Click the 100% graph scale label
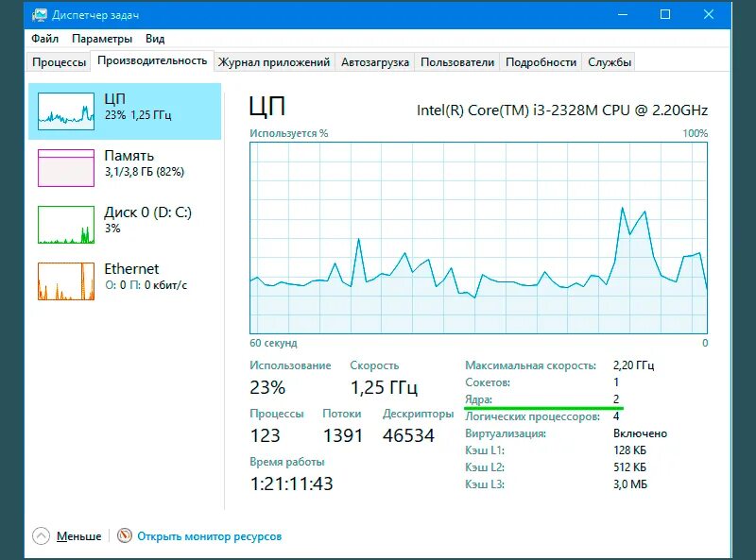Viewport: 756px width, 560px height. click(x=696, y=133)
